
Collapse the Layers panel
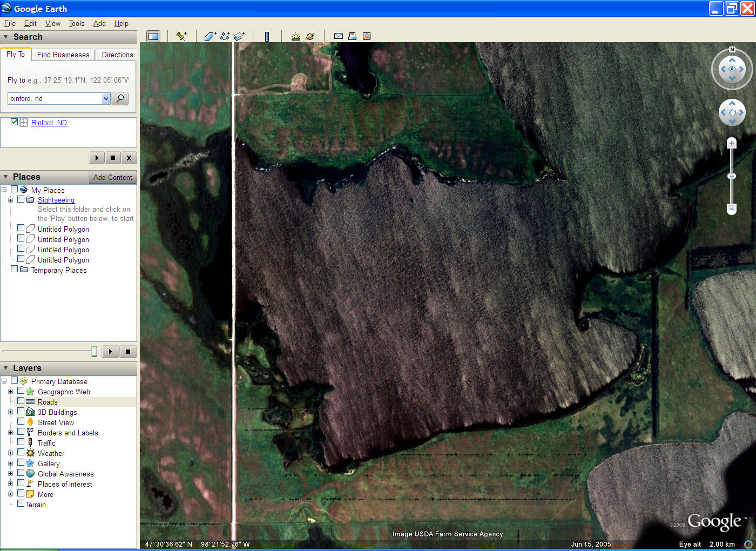point(6,368)
